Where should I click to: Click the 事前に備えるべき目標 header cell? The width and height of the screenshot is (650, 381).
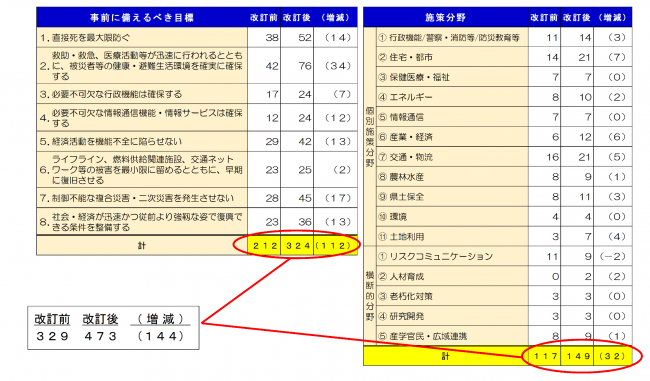(142, 17)
